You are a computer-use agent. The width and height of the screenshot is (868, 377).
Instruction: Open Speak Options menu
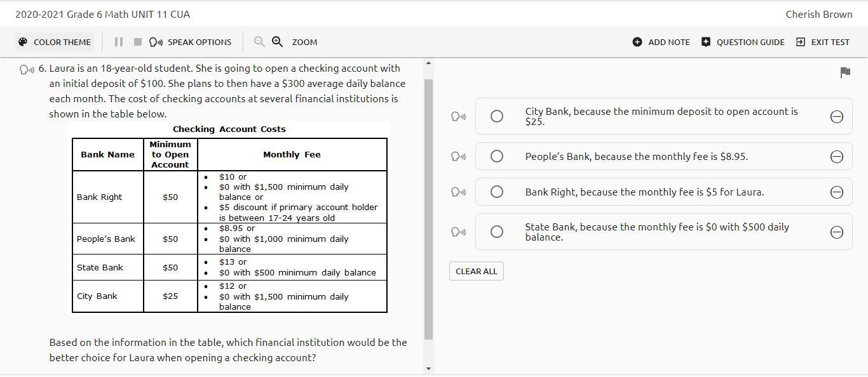(x=191, y=42)
